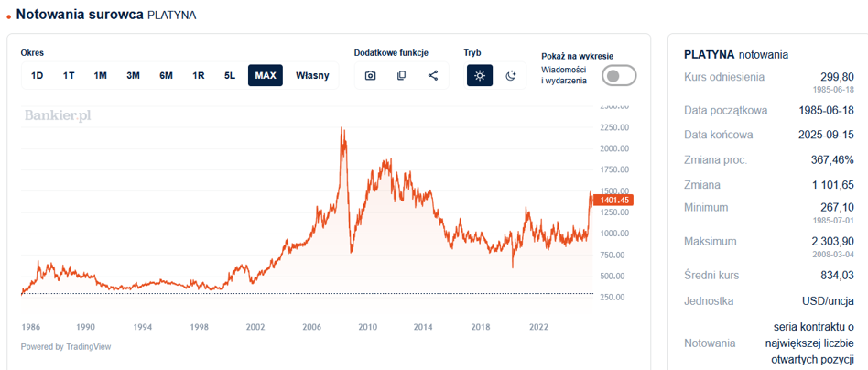Set the chart range to 6M
The image size is (868, 370).
pyautogui.click(x=166, y=75)
